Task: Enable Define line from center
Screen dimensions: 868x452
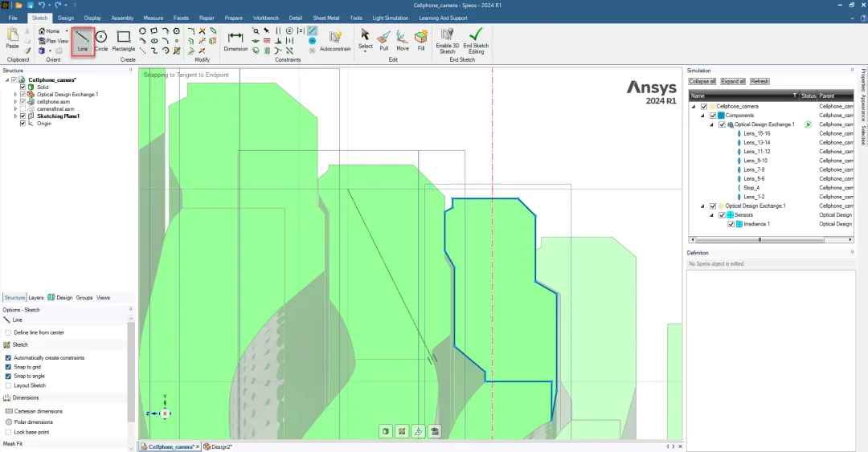Action: [8, 332]
